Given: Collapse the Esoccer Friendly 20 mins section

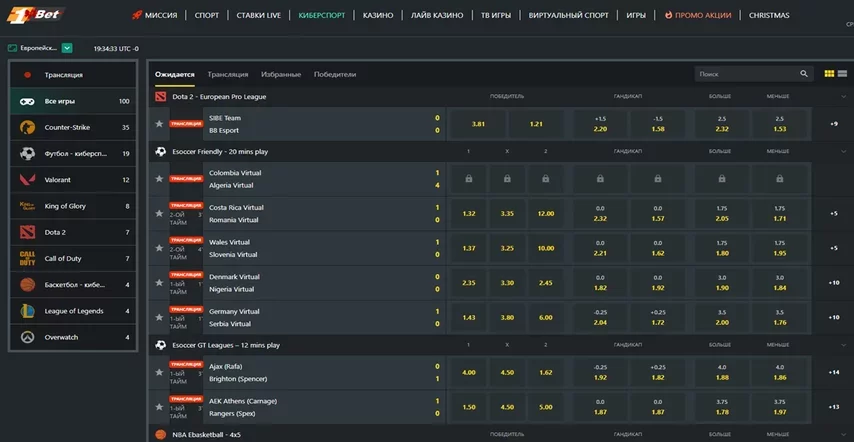Looking at the screenshot, I should pos(844,152).
